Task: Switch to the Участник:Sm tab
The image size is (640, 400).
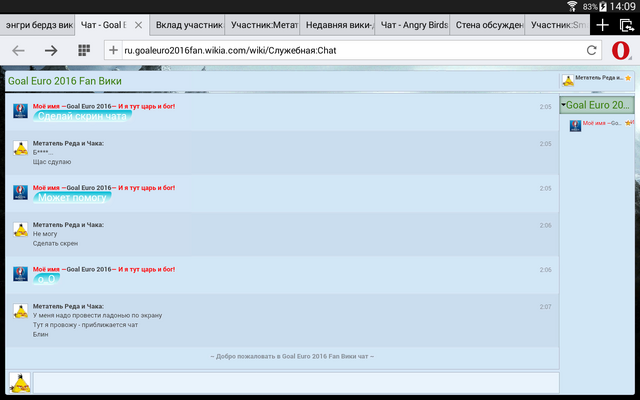Action: coord(558,25)
